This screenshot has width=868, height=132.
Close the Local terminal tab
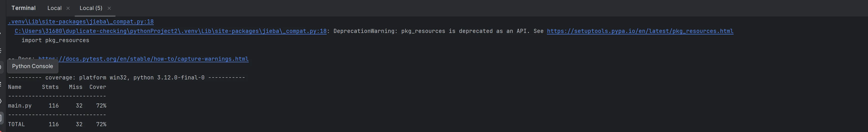68,8
